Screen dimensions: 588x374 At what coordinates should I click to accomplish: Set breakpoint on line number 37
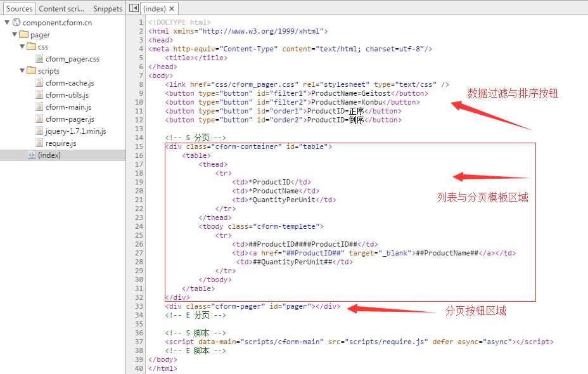[139, 342]
